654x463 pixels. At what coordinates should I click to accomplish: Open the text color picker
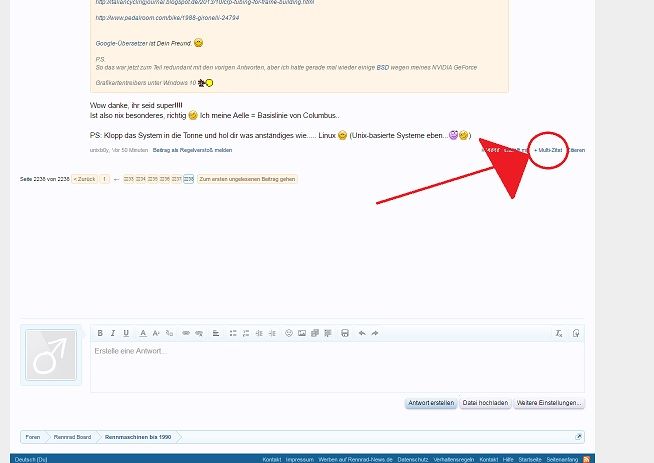(143, 333)
